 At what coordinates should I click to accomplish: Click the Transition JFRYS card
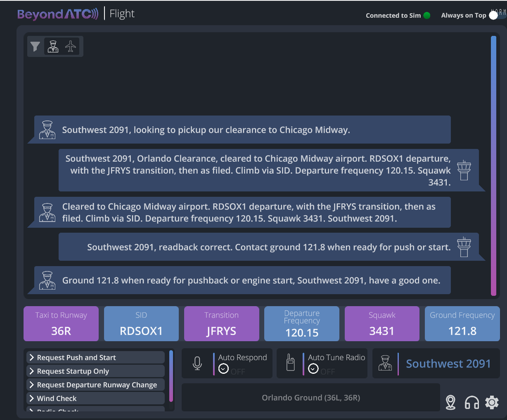tap(222, 324)
